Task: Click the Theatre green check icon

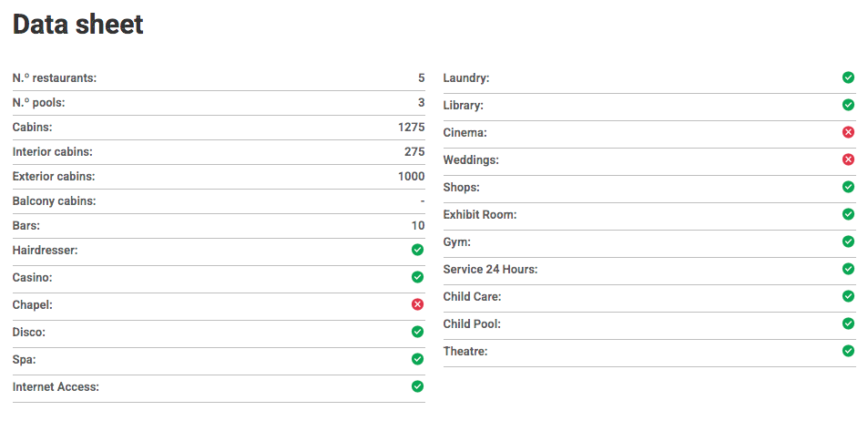Action: (x=848, y=351)
